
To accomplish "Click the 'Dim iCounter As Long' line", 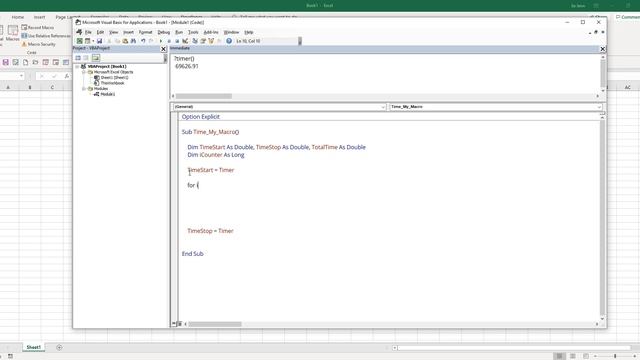I will click(216, 155).
